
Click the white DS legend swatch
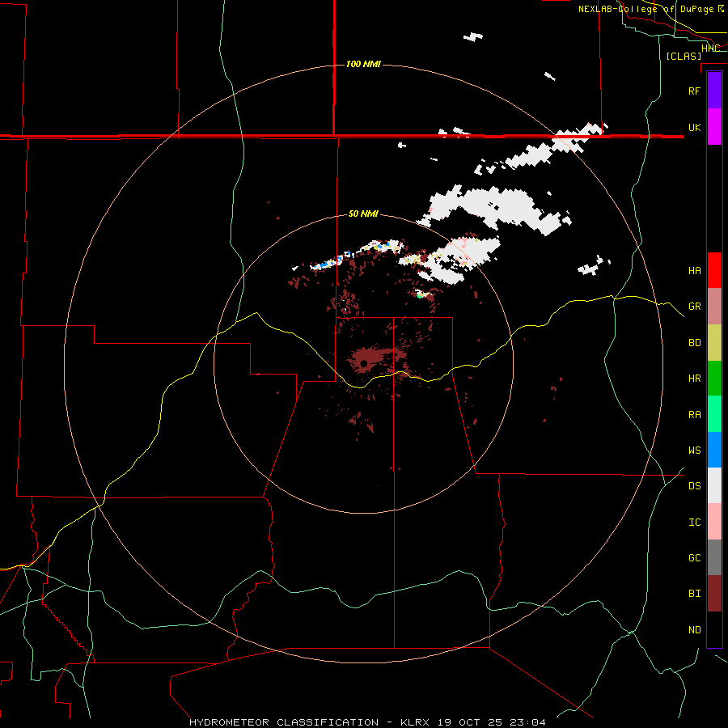tap(714, 485)
